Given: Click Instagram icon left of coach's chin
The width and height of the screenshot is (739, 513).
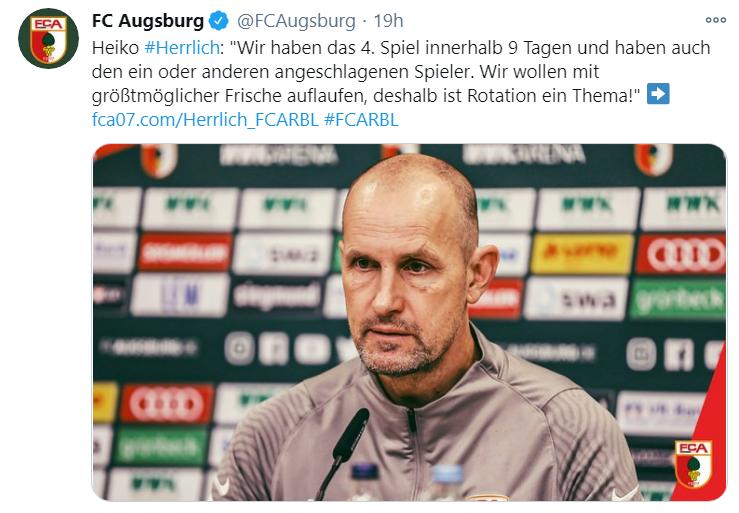Looking at the screenshot, I should tap(239, 349).
